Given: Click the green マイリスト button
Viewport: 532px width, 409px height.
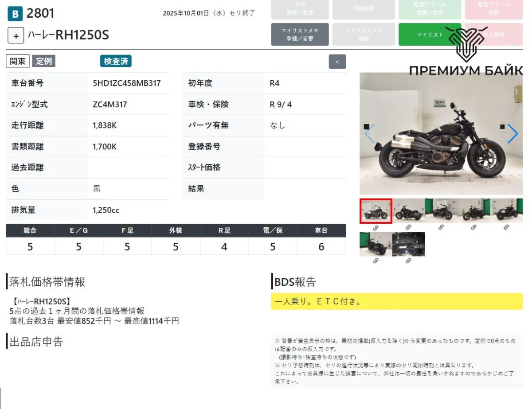Looking at the screenshot, I should click(x=430, y=35).
